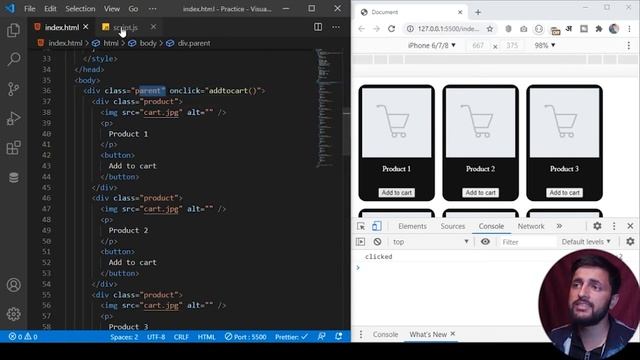Open notifications bell in status bar
This screenshot has width=640, height=360.
click(x=339, y=337)
